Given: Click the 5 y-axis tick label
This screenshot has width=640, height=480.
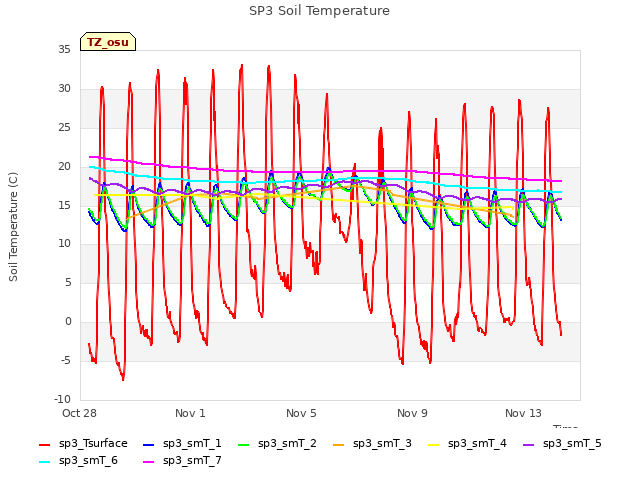Looking at the screenshot, I should [68, 282].
